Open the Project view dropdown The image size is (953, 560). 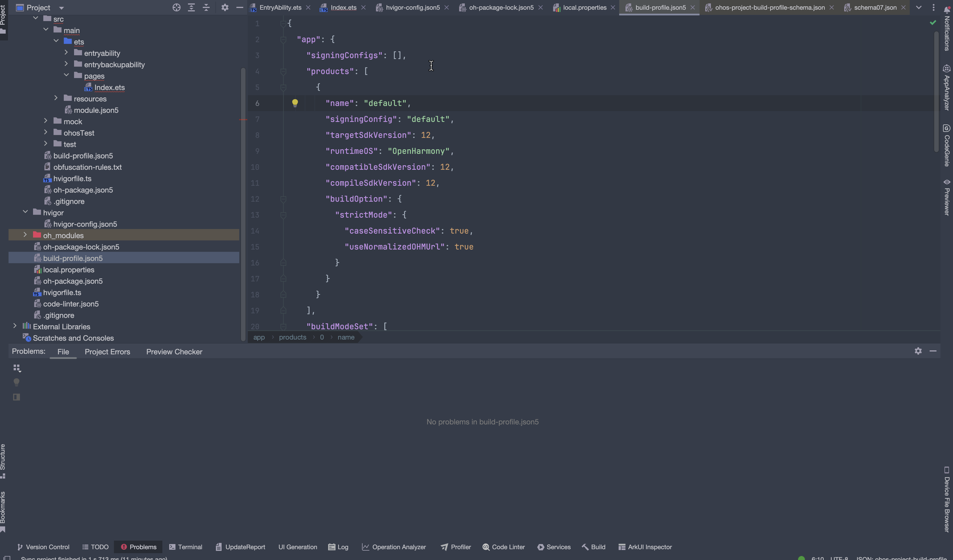pos(61,8)
